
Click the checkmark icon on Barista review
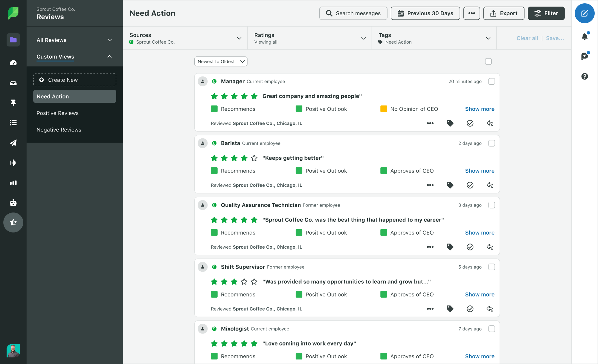coord(470,185)
